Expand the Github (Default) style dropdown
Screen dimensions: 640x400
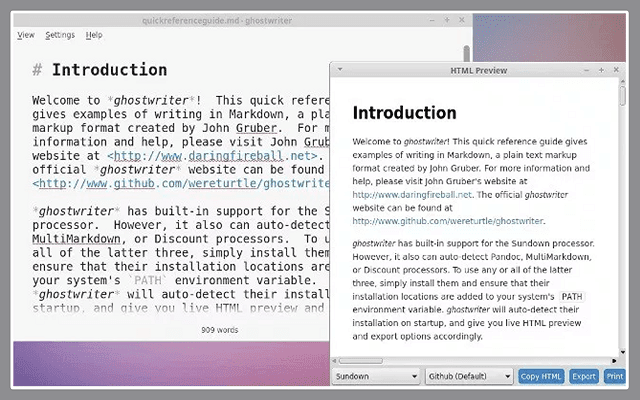click(469, 377)
